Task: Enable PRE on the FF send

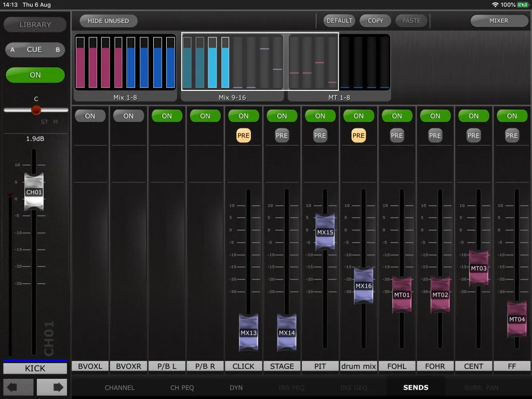Action: click(x=512, y=136)
